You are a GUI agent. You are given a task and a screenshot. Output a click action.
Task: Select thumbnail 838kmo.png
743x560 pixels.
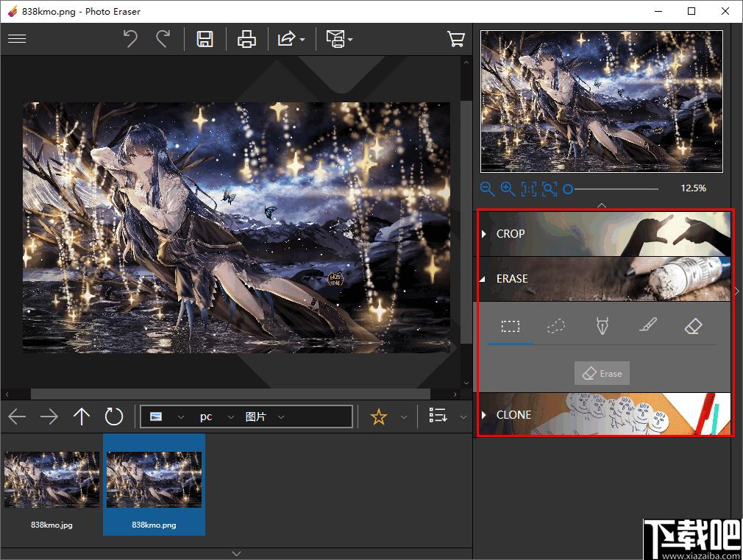[154, 485]
